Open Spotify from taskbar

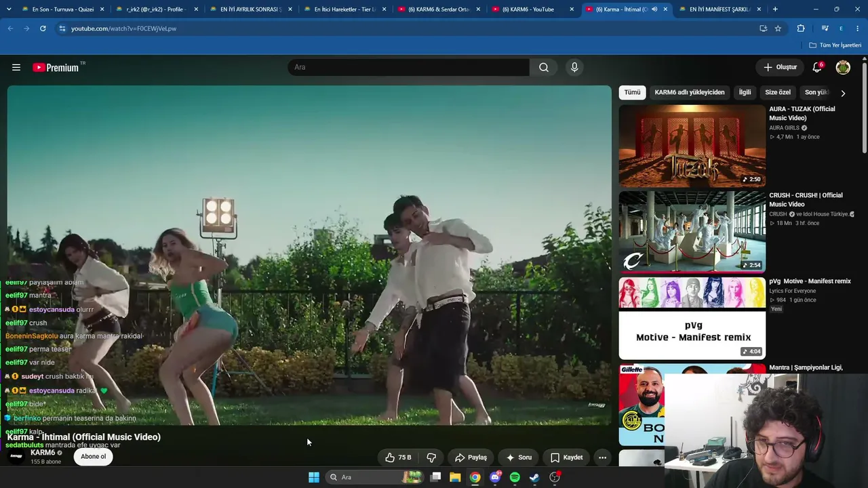(515, 477)
